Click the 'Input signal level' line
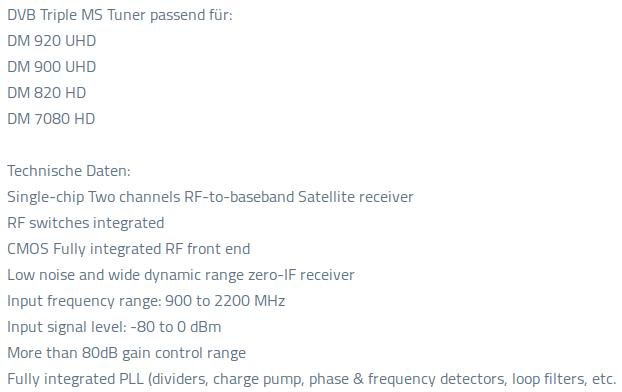 tap(114, 327)
